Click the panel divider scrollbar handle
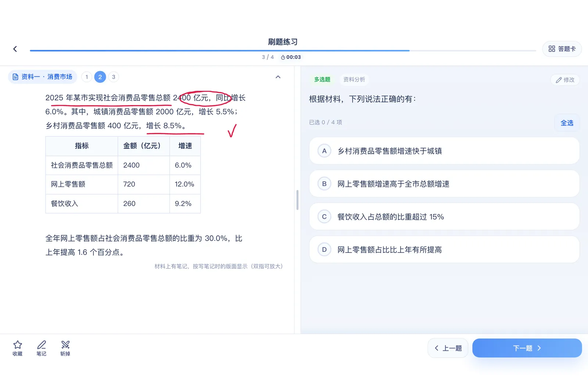Viewport: 588px width, 379px height. 297,200
